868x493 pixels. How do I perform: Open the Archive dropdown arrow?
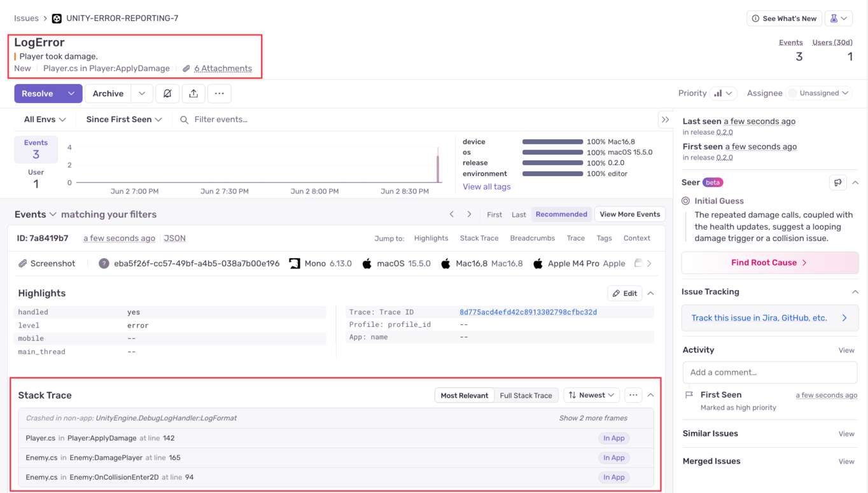[141, 93]
